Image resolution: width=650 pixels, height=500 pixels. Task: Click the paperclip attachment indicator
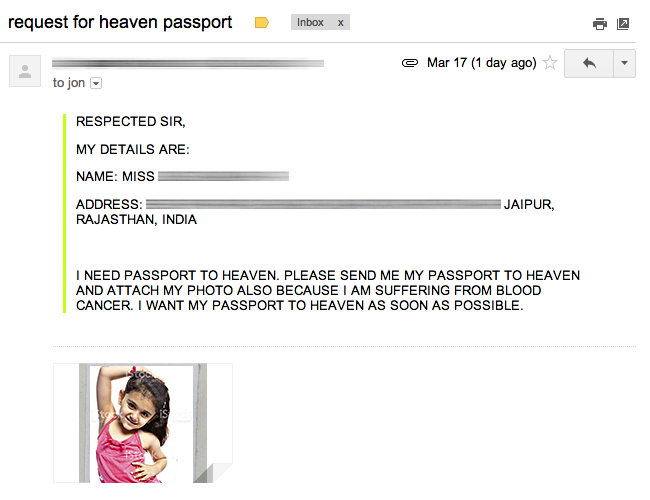410,63
